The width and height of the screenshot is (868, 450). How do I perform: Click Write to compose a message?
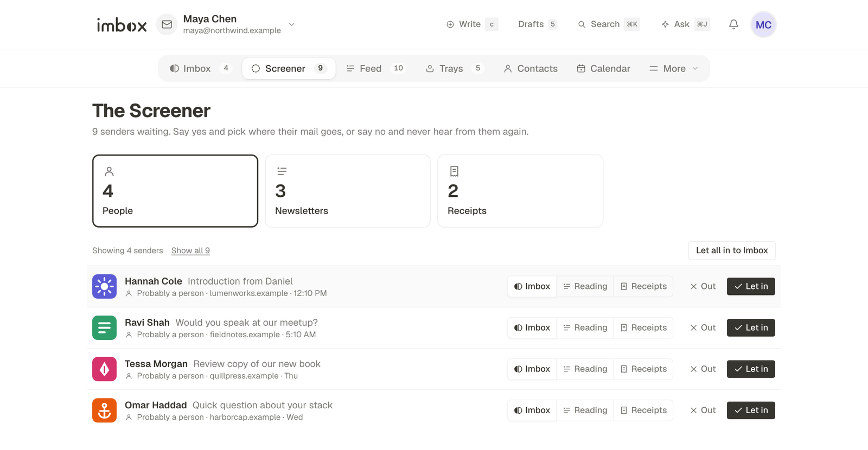pyautogui.click(x=471, y=24)
